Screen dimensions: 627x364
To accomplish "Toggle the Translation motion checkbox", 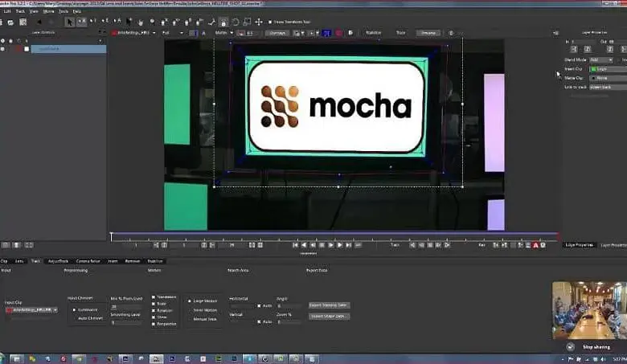I will pyautogui.click(x=154, y=297).
